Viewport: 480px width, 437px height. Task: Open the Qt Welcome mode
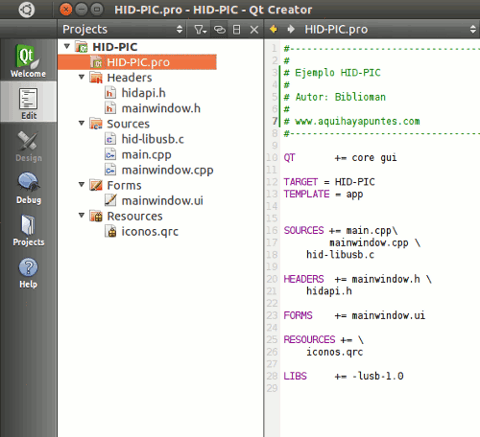click(28, 60)
